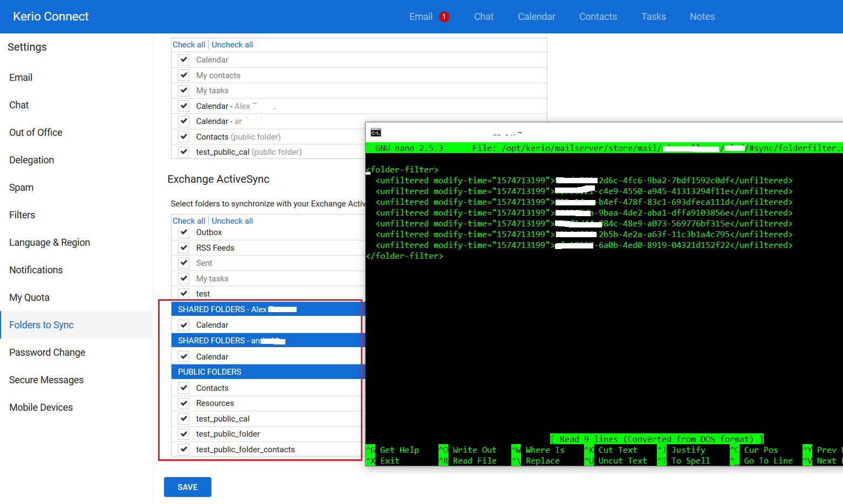Open the Email tab

click(421, 17)
